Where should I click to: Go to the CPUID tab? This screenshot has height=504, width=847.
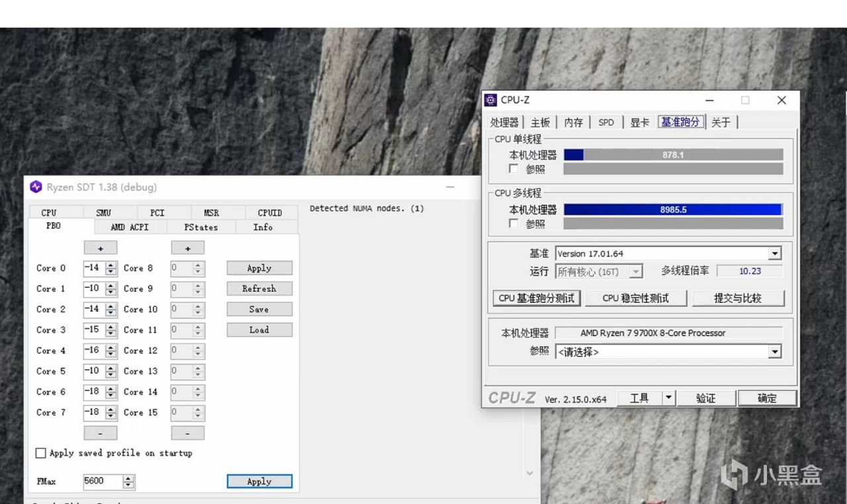(269, 212)
